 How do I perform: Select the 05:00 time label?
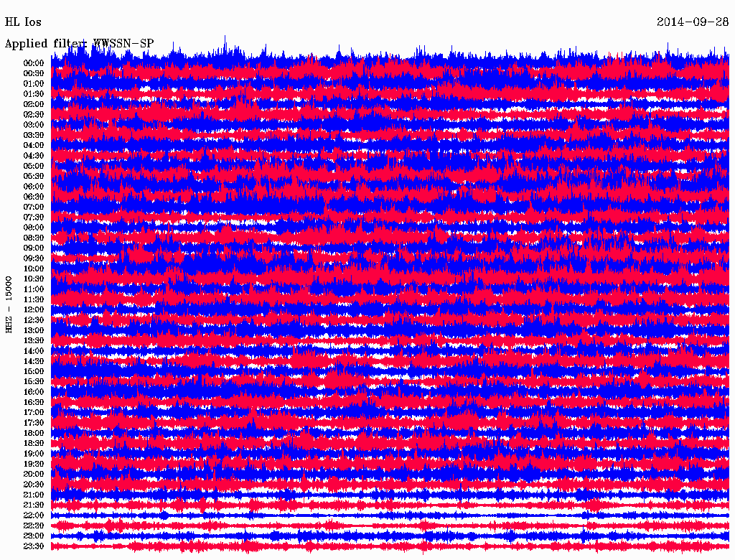[33, 166]
